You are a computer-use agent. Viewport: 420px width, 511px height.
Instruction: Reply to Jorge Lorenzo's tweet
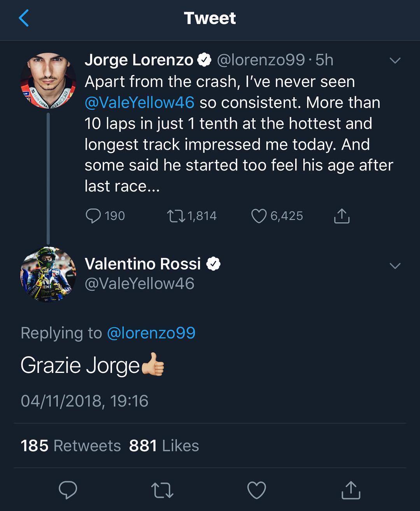tap(93, 216)
